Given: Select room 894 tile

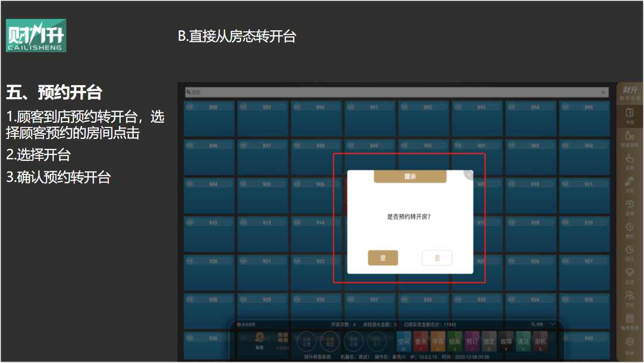Looking at the screenshot, I should tap(531, 119).
